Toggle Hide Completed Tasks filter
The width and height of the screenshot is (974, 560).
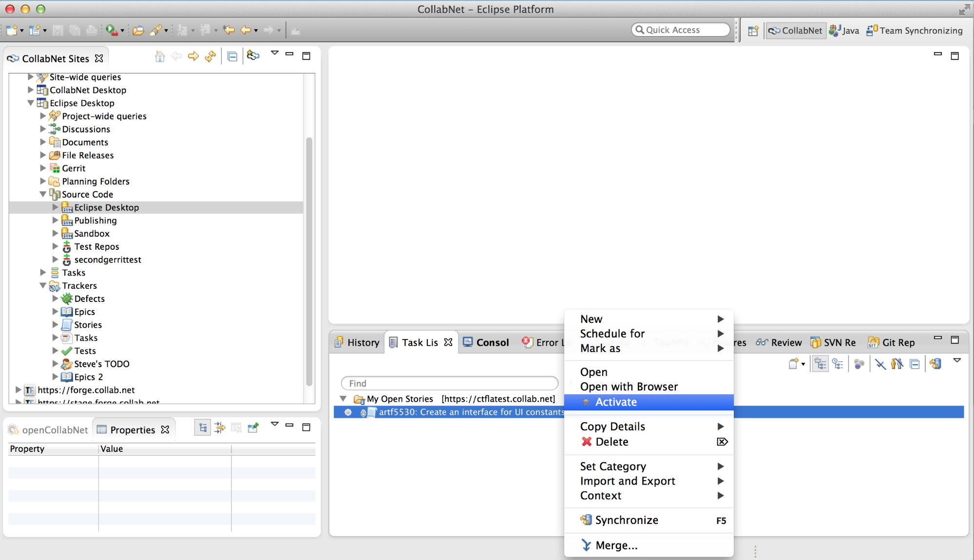[880, 364]
